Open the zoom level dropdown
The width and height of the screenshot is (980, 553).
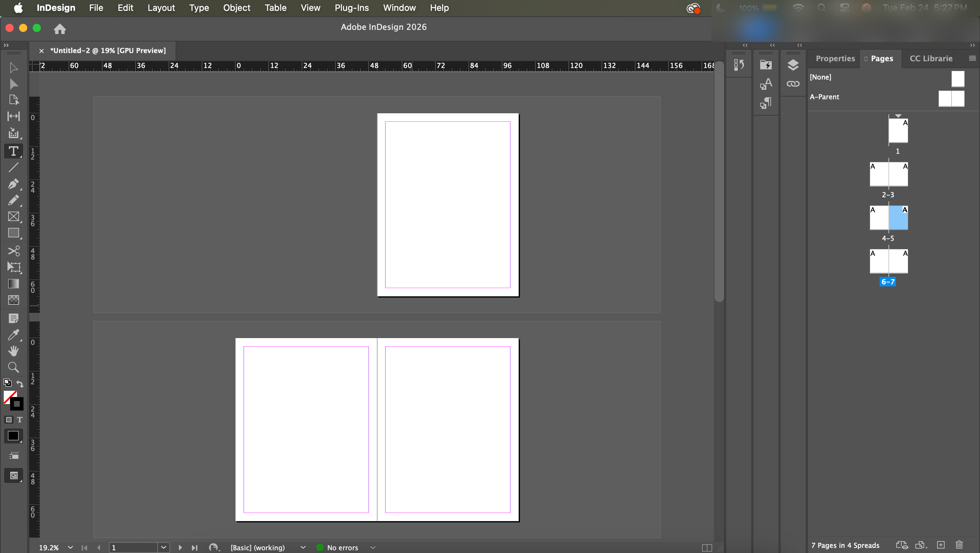pos(70,547)
